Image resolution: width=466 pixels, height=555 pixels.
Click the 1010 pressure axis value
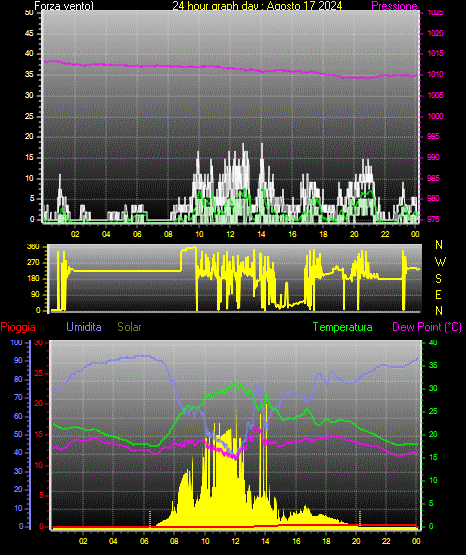(435, 74)
